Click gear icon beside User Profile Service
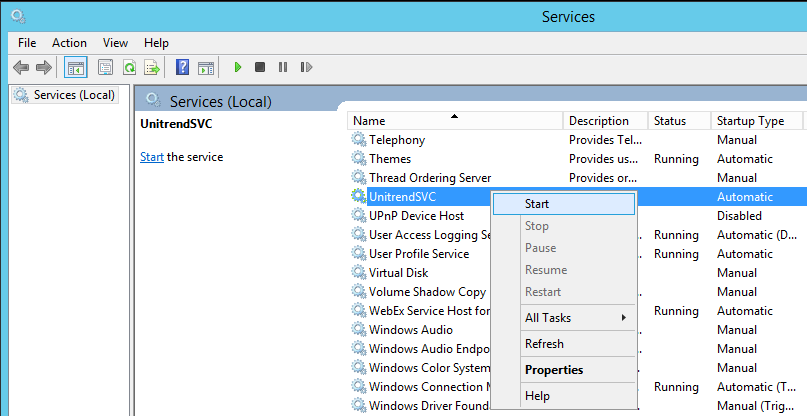This screenshot has width=807, height=416. (359, 254)
